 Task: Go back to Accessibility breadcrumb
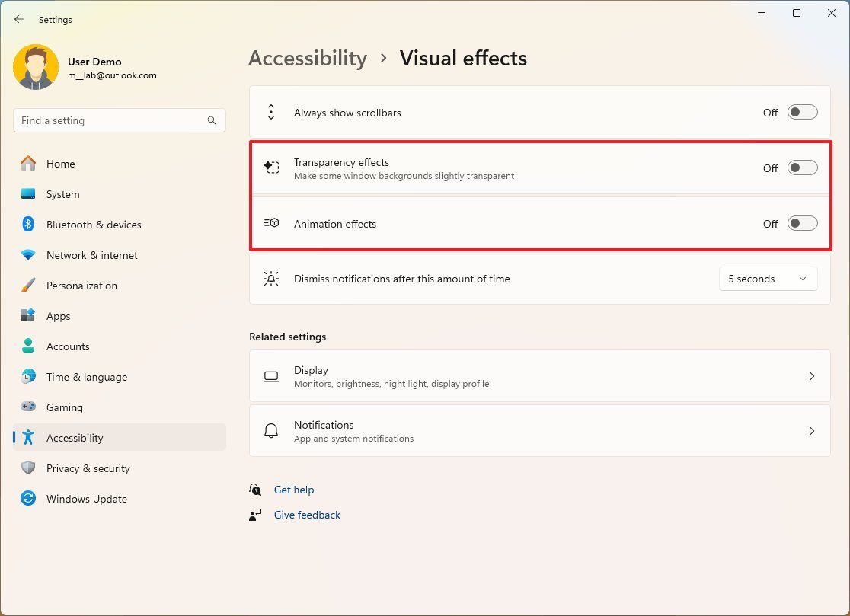tap(308, 59)
